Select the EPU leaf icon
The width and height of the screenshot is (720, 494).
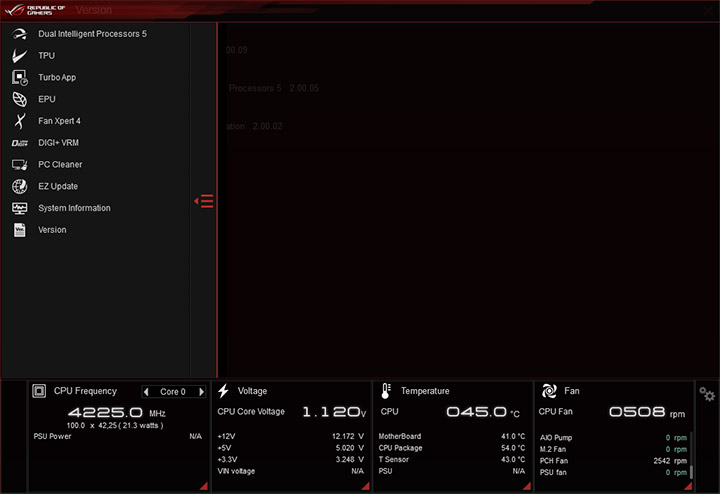click(x=19, y=99)
